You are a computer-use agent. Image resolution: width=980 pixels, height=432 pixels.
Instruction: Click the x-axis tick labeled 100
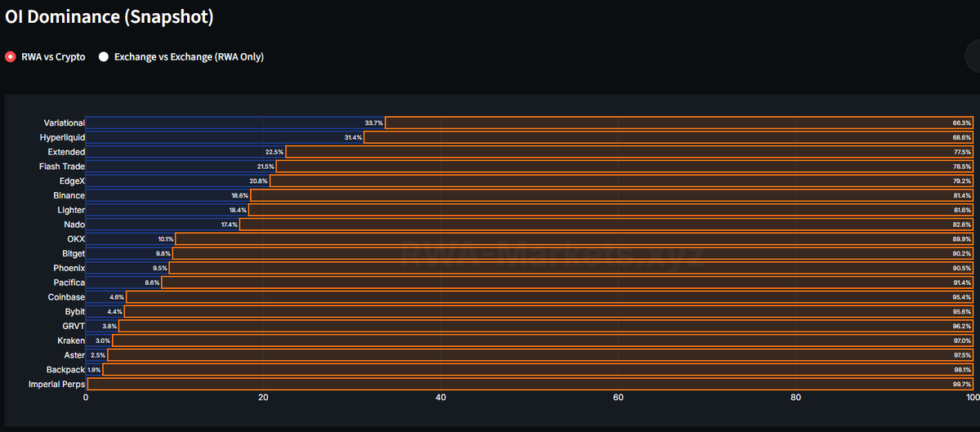(x=972, y=398)
